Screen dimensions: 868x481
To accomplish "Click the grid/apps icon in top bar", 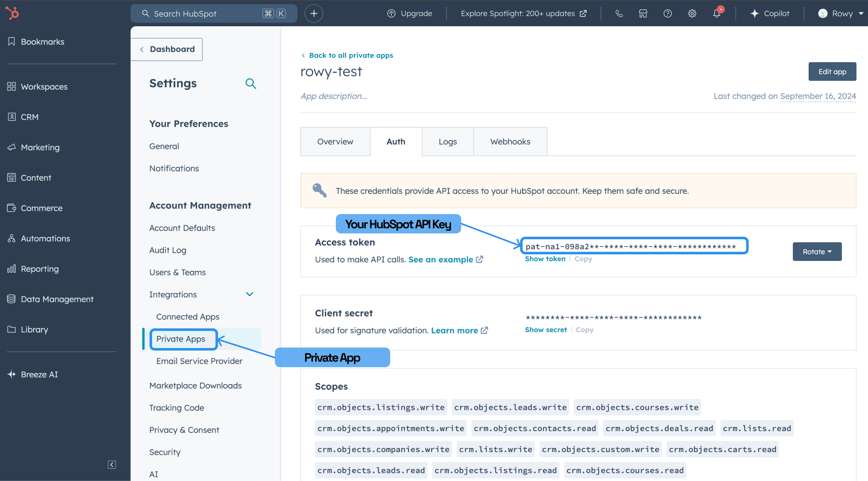I will pos(643,13).
